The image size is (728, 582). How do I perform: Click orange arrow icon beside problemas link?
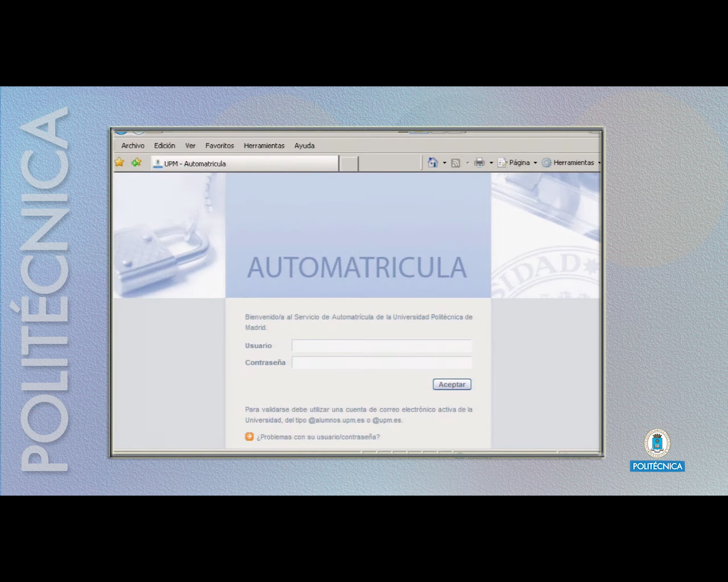tap(249, 436)
